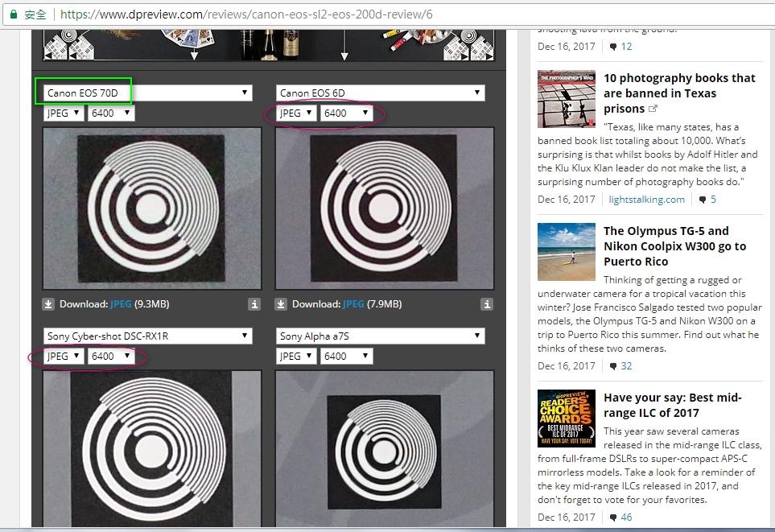Click the studio scene overview image at top
Screen dimensions: 775x532
pos(269,44)
